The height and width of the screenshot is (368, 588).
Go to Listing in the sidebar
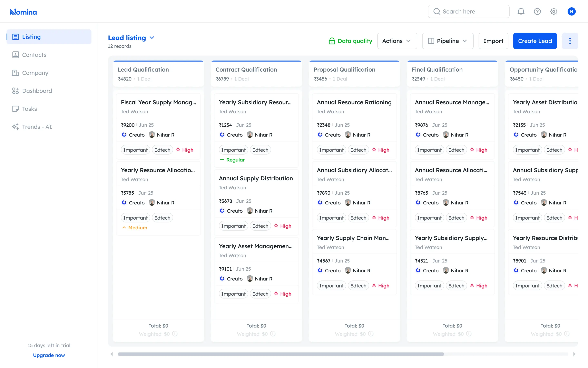click(x=49, y=37)
